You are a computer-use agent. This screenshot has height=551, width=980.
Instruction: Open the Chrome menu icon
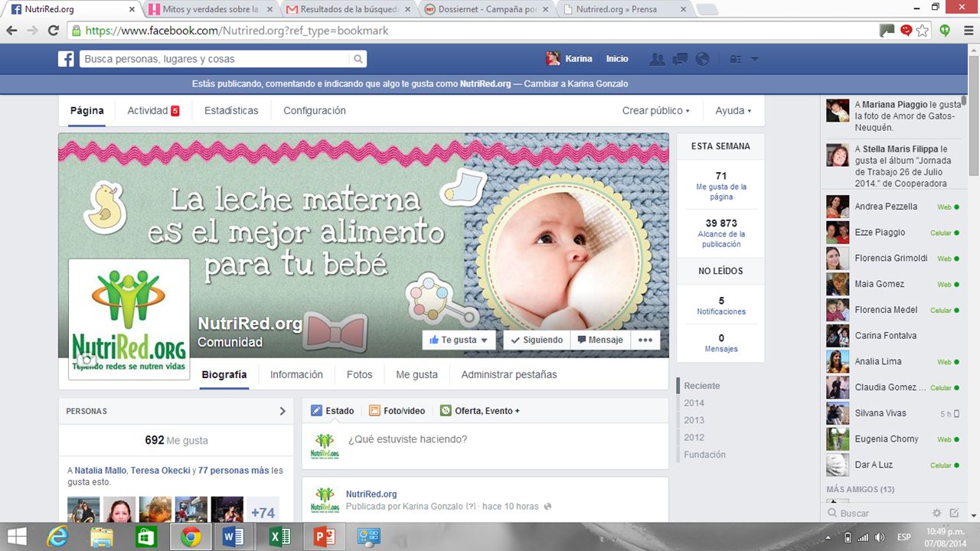[x=967, y=31]
